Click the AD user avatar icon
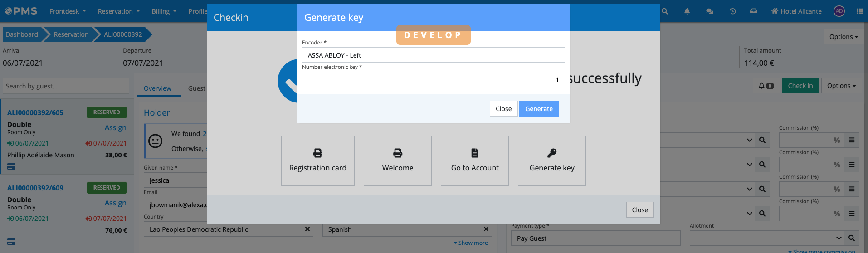 coord(839,11)
